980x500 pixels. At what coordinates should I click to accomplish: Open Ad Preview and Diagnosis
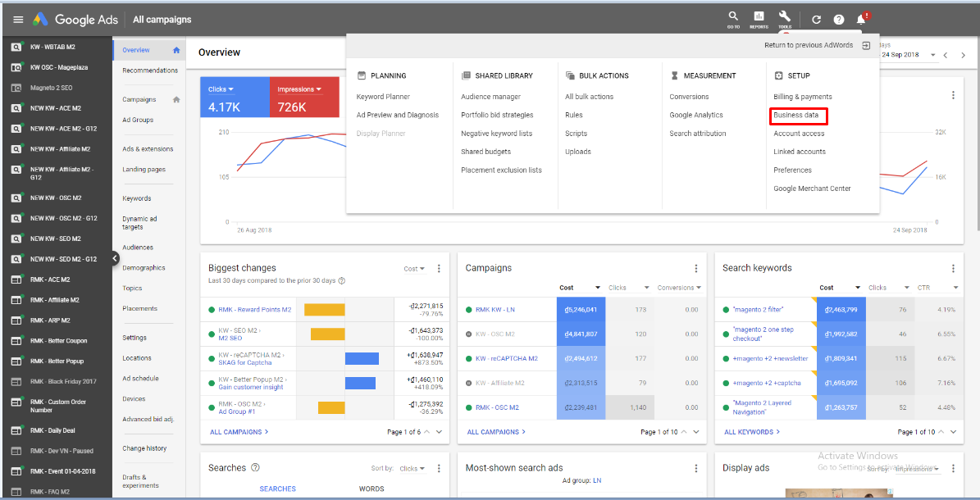398,115
